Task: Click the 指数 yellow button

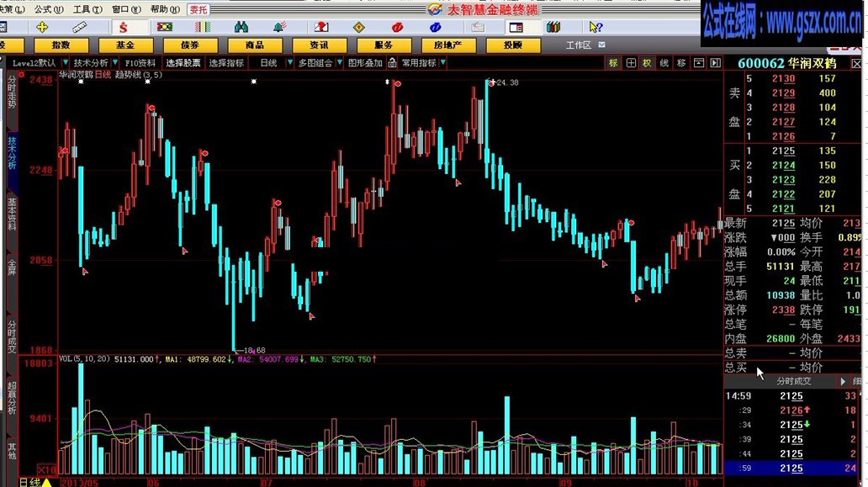Action: coord(61,45)
